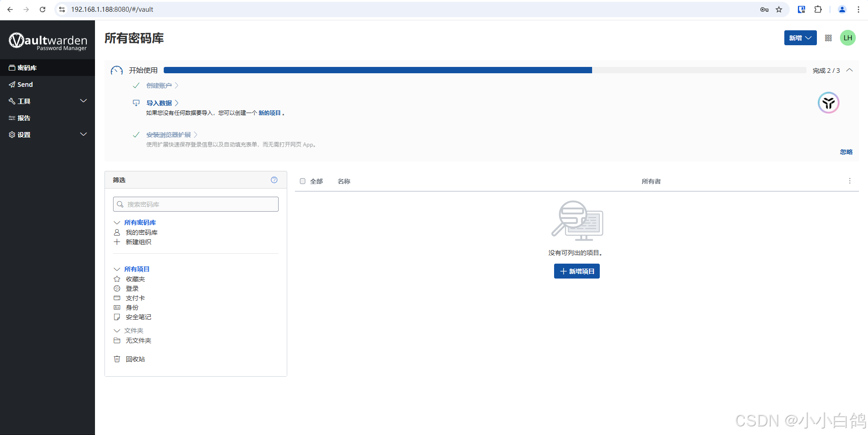Open Send in the sidebar
The width and height of the screenshot is (868, 435).
point(25,85)
